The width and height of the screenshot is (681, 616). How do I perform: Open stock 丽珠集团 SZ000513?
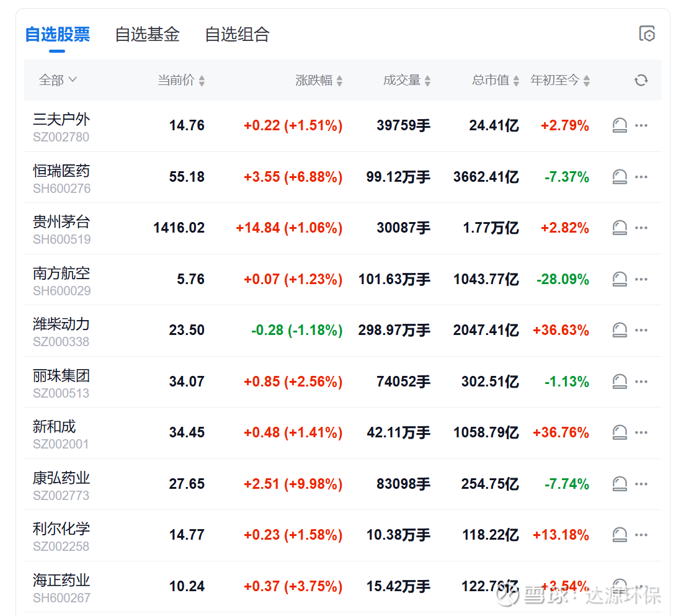61,383
